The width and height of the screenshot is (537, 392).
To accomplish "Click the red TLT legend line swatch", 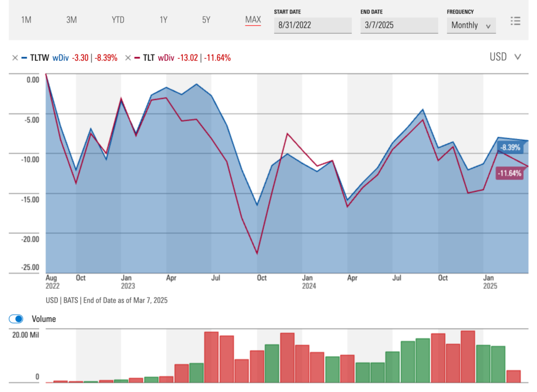I will [137, 58].
